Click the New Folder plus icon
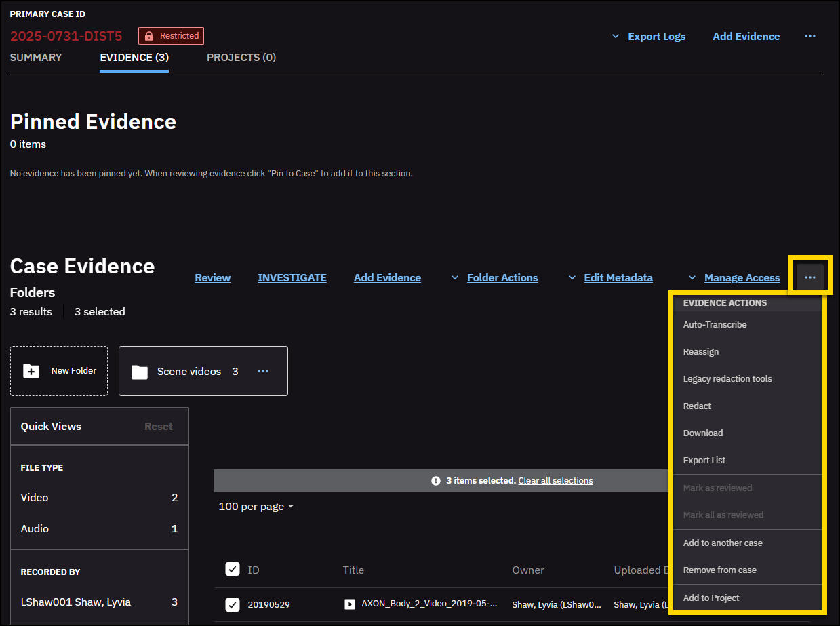The height and width of the screenshot is (626, 840). click(x=31, y=371)
